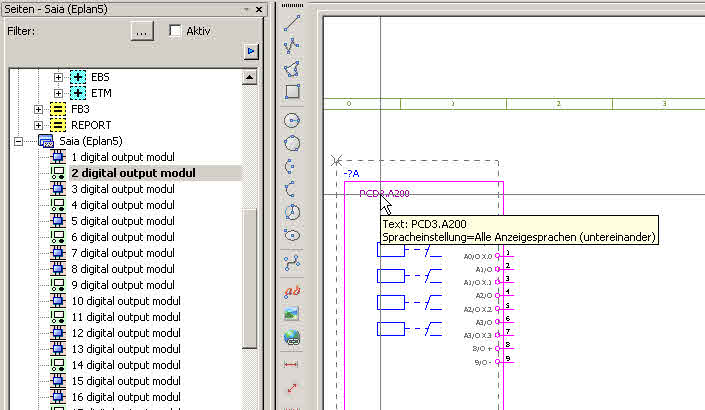
Task: Select page '2 digital output modul'
Action: click(133, 173)
